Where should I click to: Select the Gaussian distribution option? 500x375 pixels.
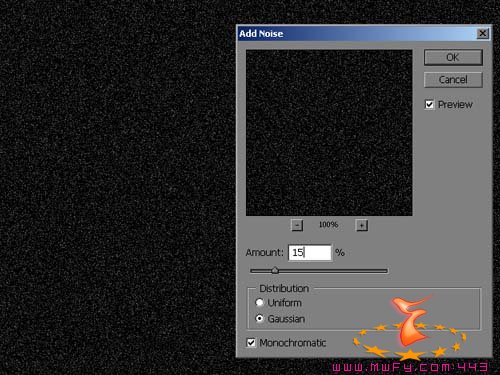tap(259, 318)
